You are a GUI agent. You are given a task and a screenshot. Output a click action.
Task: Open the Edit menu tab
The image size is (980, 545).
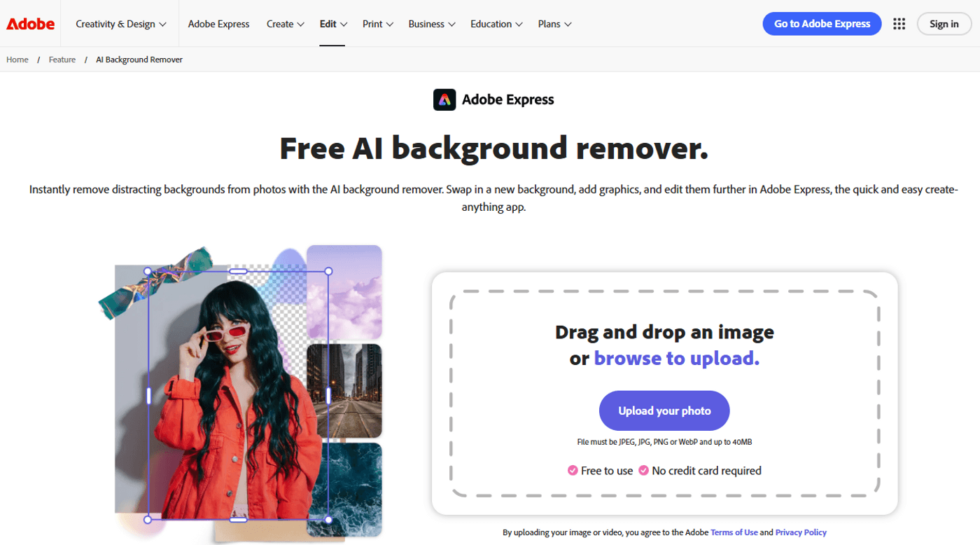(x=332, y=24)
